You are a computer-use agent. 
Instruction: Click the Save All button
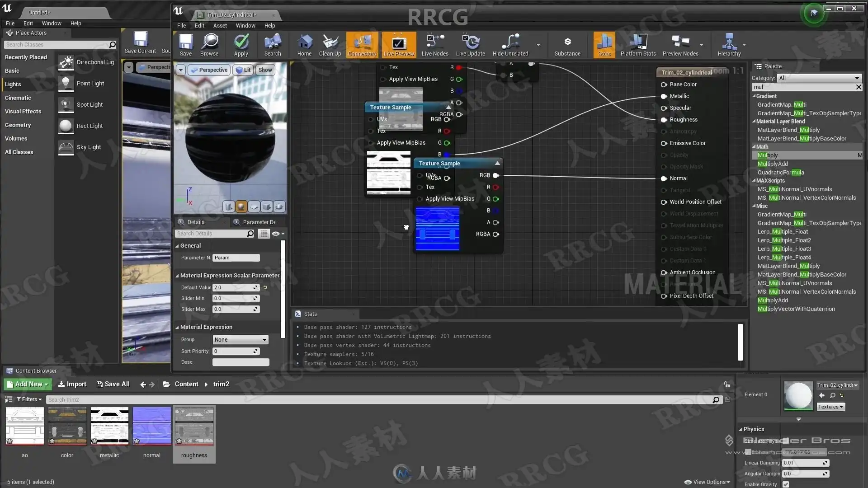tap(113, 384)
